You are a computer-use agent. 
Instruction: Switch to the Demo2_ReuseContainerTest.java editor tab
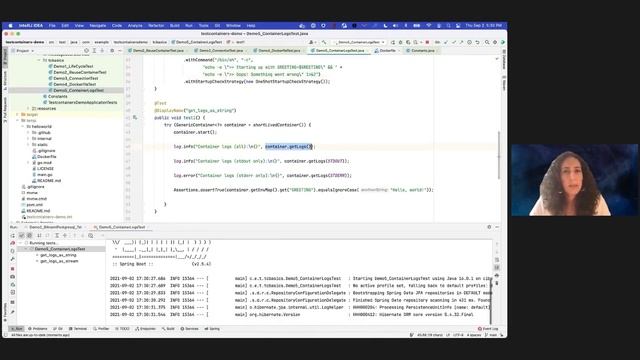pos(158,51)
